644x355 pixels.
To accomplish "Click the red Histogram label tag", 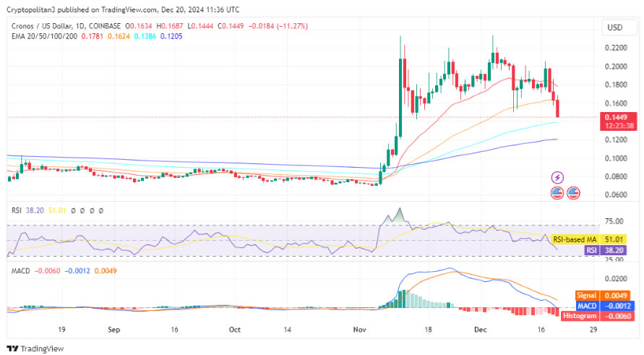I will coord(580,316).
